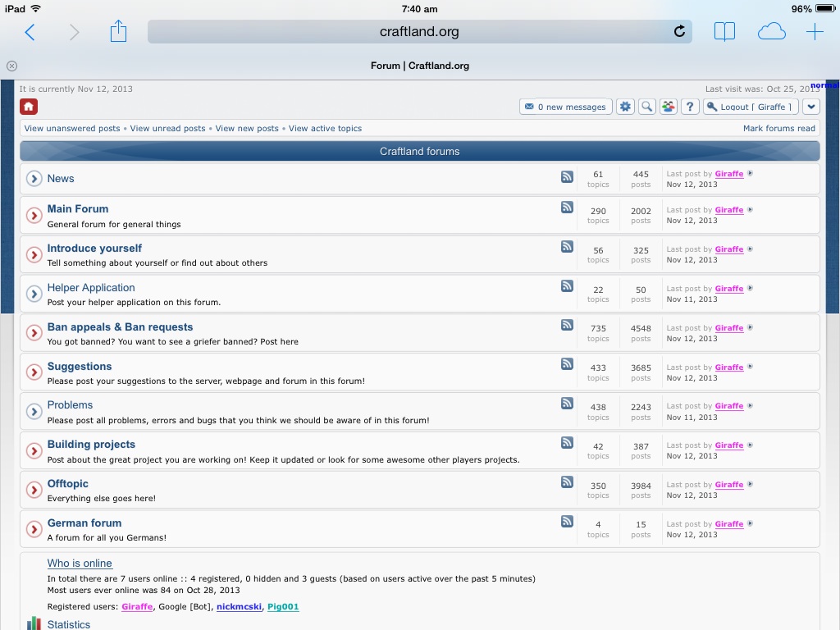Open the forum search magnifier icon
840x630 pixels.
pos(647,107)
